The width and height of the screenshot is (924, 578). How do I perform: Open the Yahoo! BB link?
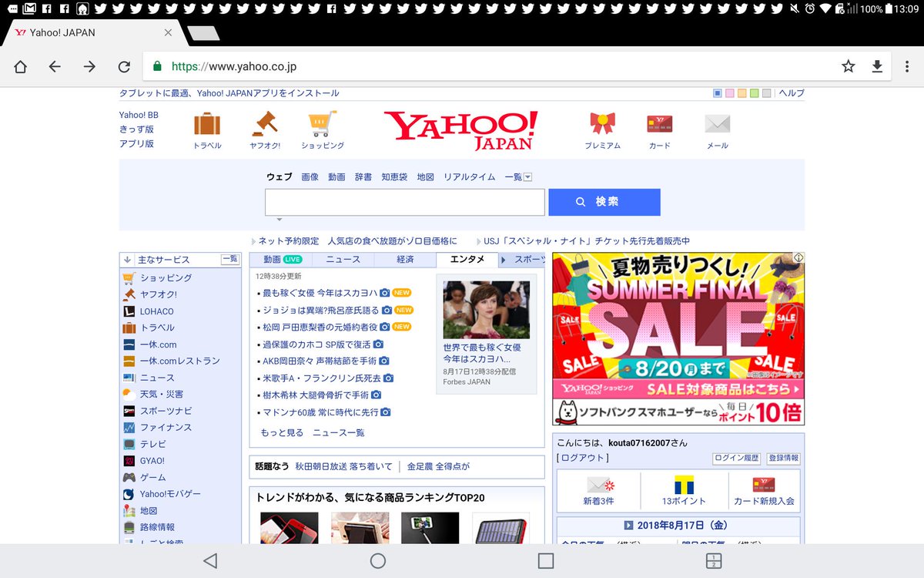point(139,115)
